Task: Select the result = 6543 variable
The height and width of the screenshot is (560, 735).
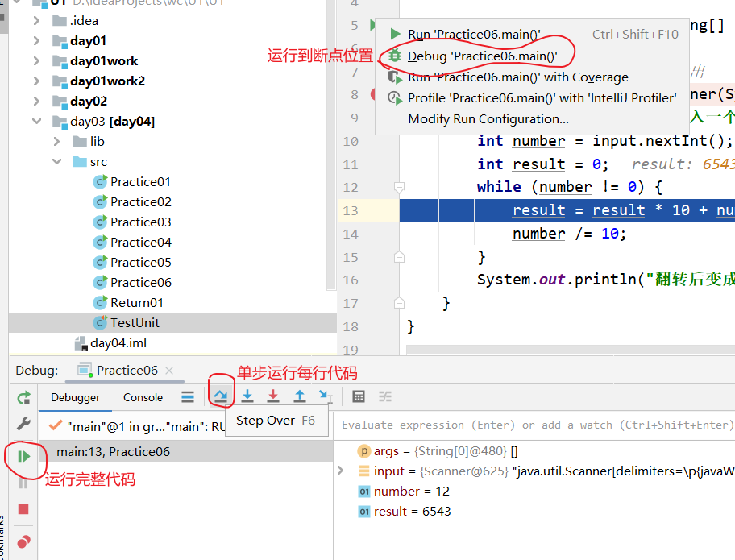Action: 534,512
